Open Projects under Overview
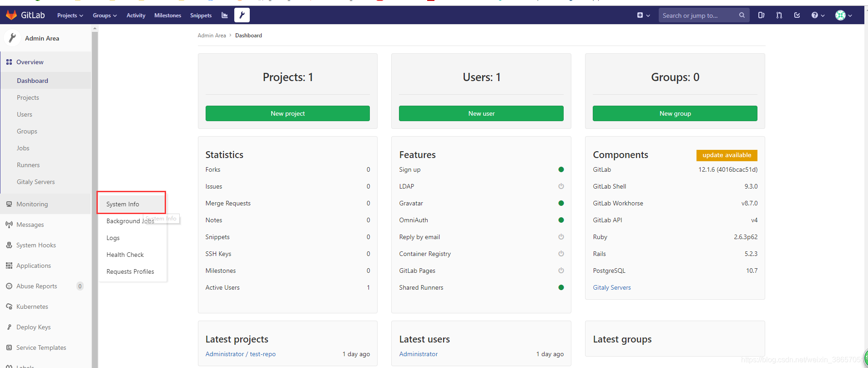868x368 pixels. tap(28, 97)
